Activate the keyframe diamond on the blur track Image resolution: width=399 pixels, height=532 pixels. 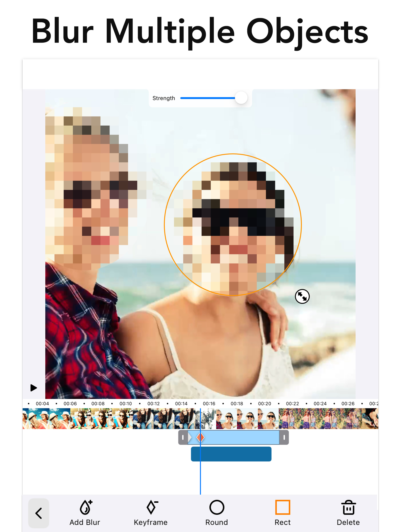(x=200, y=437)
